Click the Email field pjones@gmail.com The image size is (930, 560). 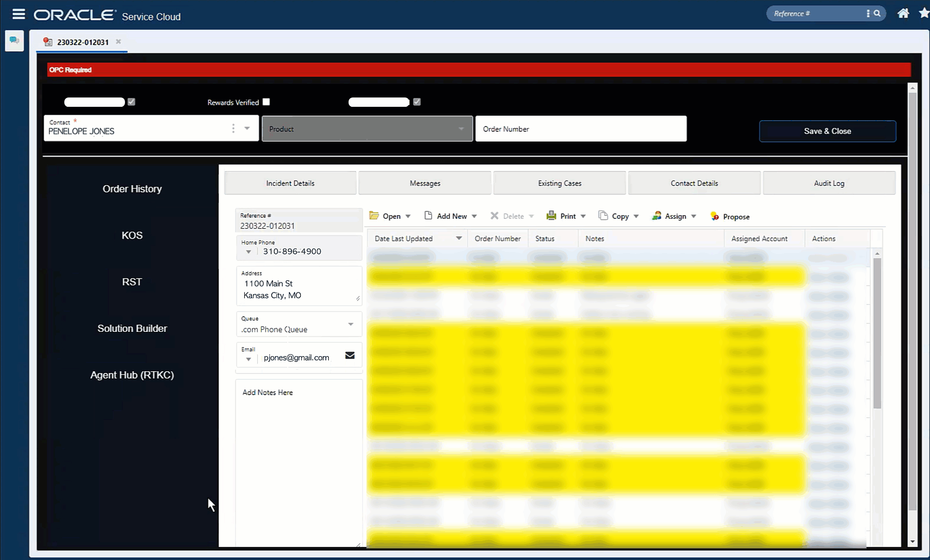[x=299, y=354]
